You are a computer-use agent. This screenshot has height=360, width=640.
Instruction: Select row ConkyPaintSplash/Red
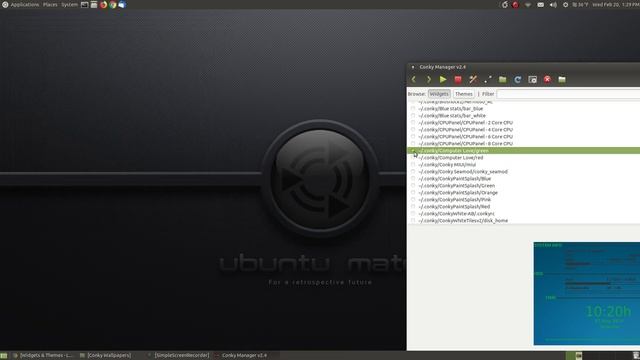tap(523, 207)
